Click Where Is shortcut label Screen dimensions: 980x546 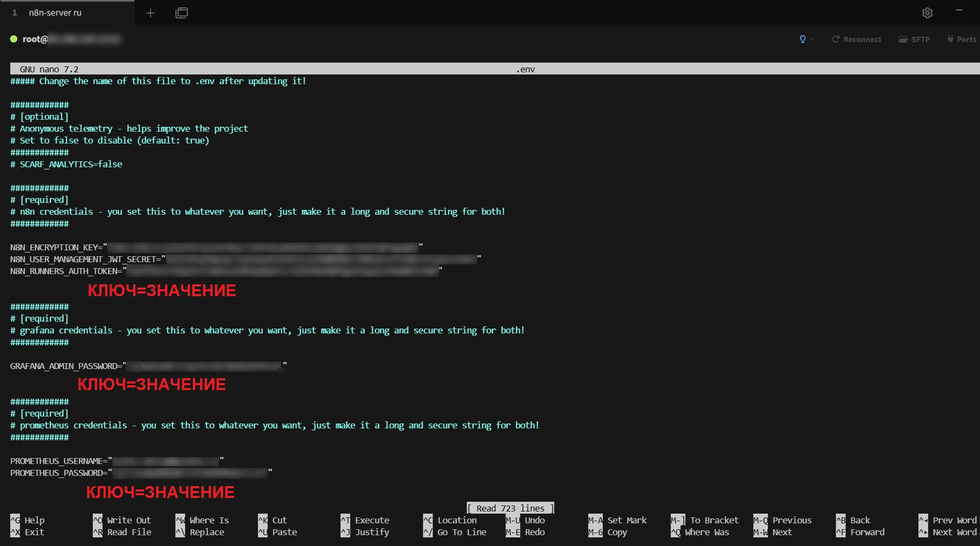(209, 520)
